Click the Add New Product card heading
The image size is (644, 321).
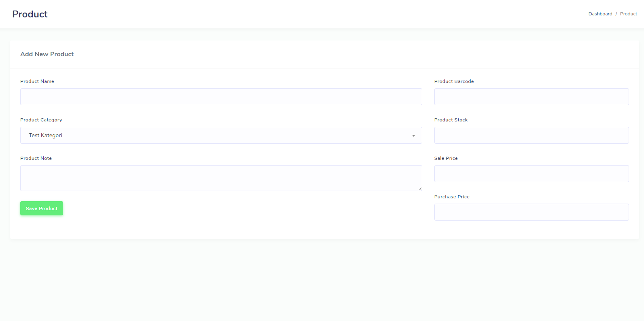47,54
